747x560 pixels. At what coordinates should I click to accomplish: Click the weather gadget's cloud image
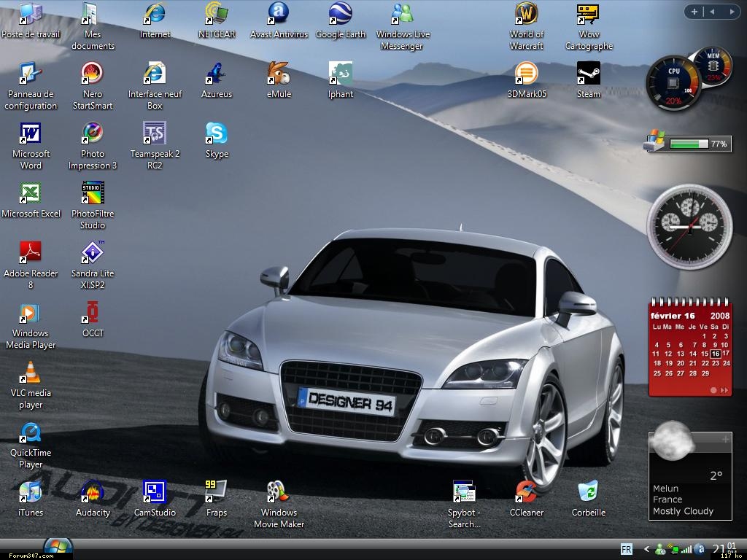672,440
